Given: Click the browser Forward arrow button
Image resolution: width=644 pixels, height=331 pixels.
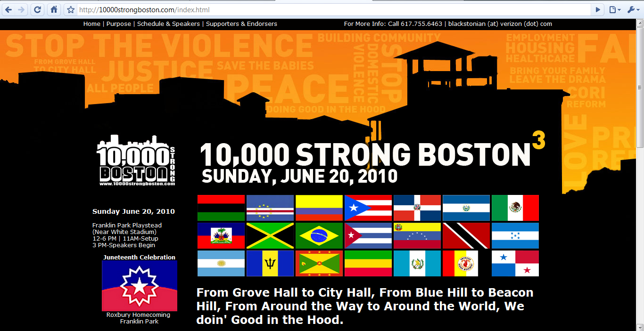Looking at the screenshot, I should 21,9.
